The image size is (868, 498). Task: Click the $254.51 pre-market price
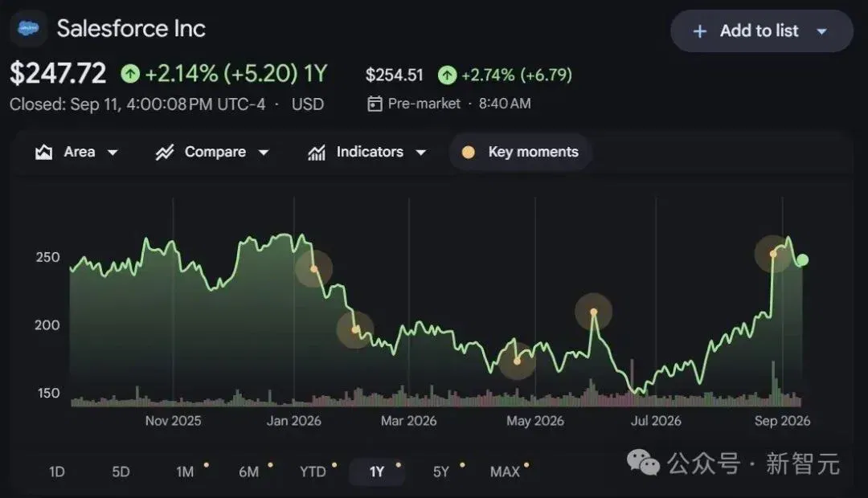394,75
